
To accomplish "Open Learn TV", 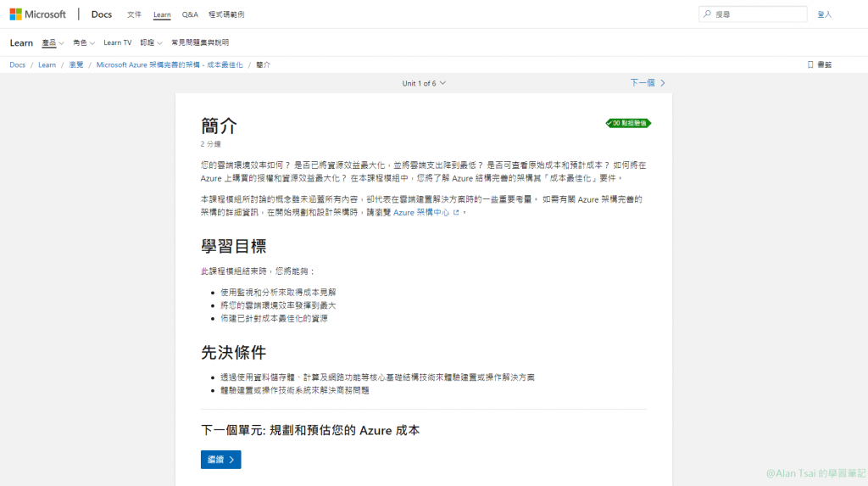I will (x=117, y=42).
